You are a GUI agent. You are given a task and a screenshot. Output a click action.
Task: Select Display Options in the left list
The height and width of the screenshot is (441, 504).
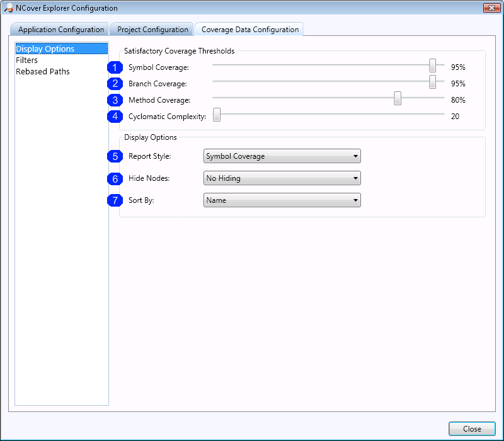(61, 49)
